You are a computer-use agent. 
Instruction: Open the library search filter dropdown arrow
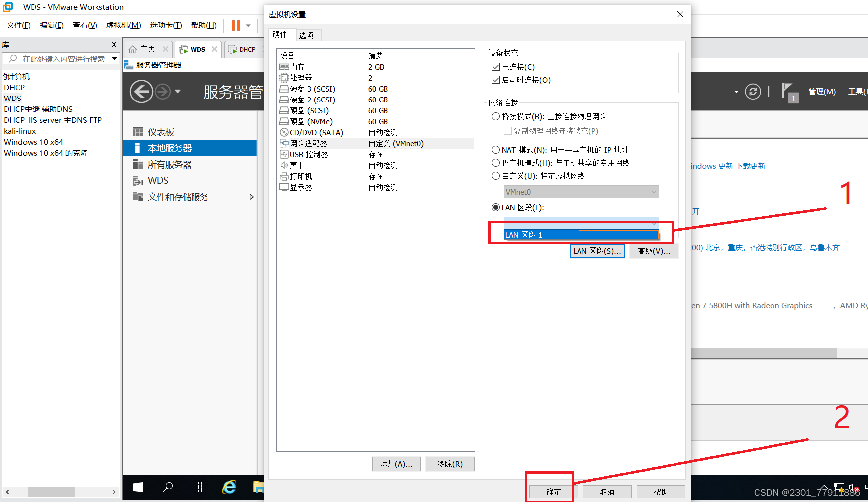pyautogui.click(x=114, y=59)
